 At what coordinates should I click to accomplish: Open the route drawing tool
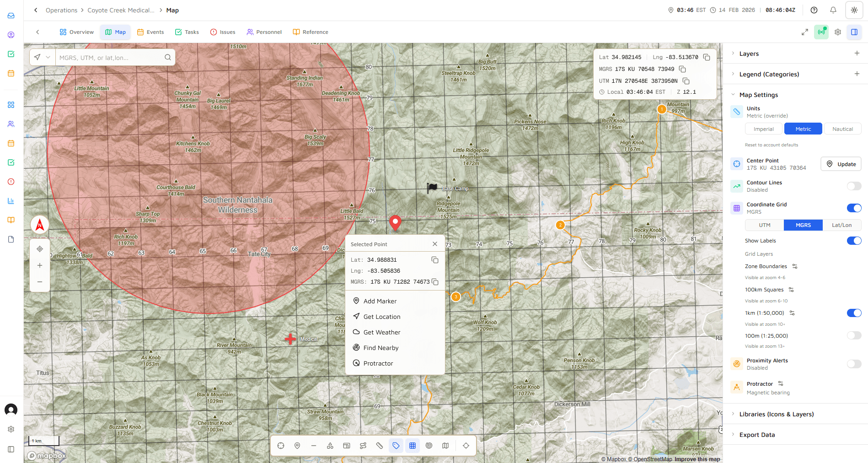pos(363,445)
